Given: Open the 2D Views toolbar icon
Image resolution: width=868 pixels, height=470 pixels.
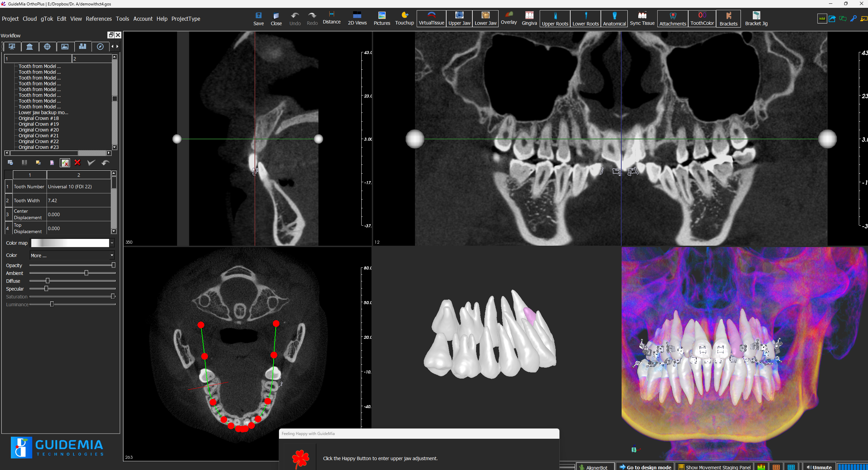Looking at the screenshot, I should (x=357, y=18).
